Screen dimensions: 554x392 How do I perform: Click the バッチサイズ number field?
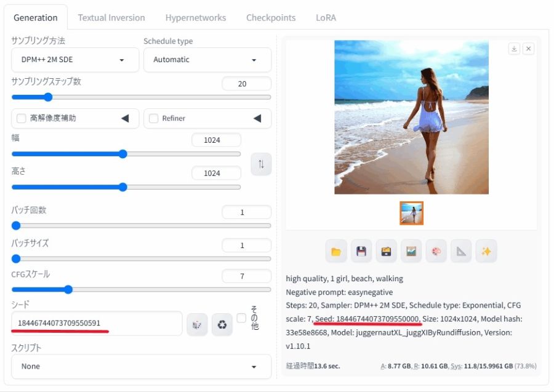click(x=246, y=245)
